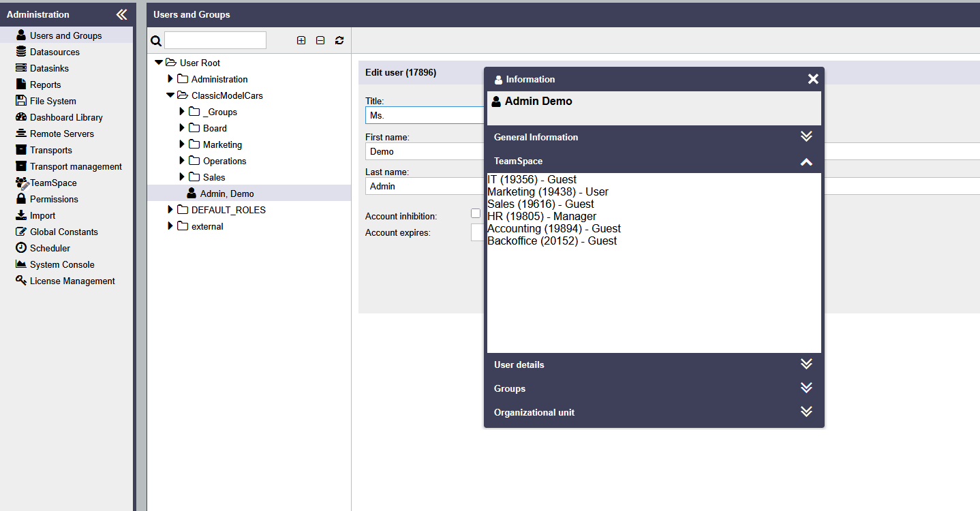Image resolution: width=980 pixels, height=511 pixels.
Task: Click the tree search magnifier icon
Action: tap(156, 41)
